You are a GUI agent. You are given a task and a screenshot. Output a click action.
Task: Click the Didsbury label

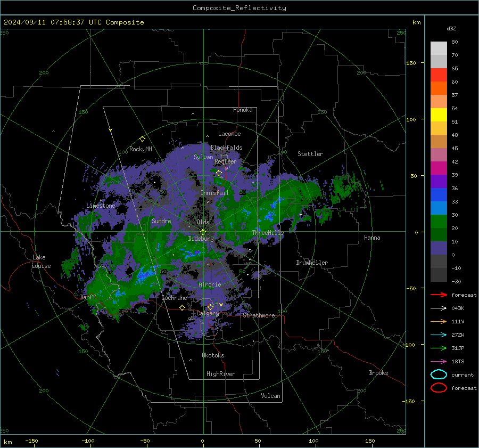point(201,239)
